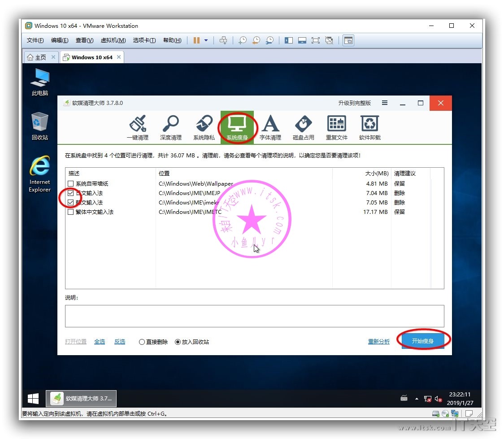Click the 开始瘦身 button

tap(423, 341)
